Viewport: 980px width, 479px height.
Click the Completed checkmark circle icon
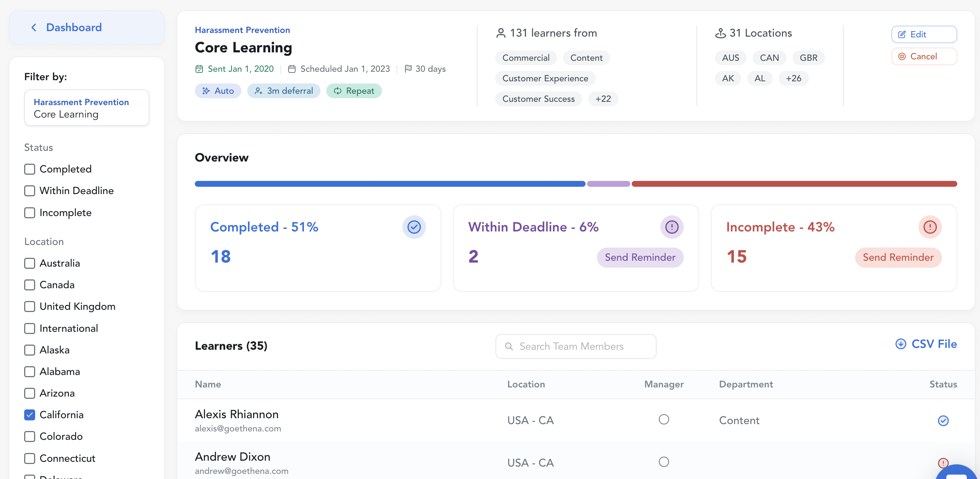(414, 227)
